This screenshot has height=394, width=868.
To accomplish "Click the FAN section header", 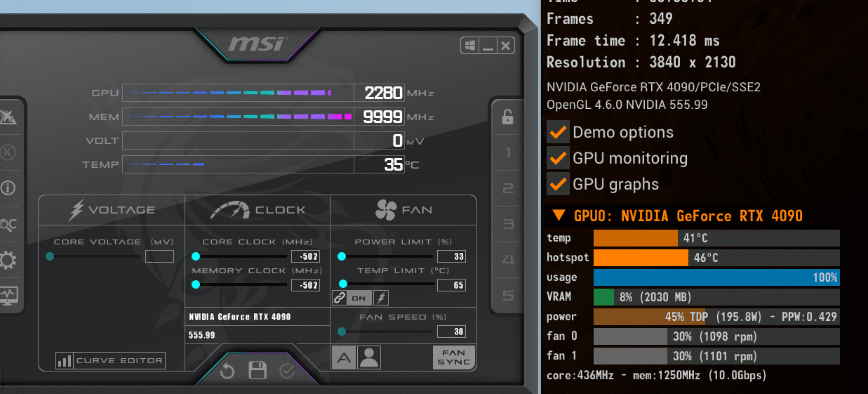I will pyautogui.click(x=404, y=209).
